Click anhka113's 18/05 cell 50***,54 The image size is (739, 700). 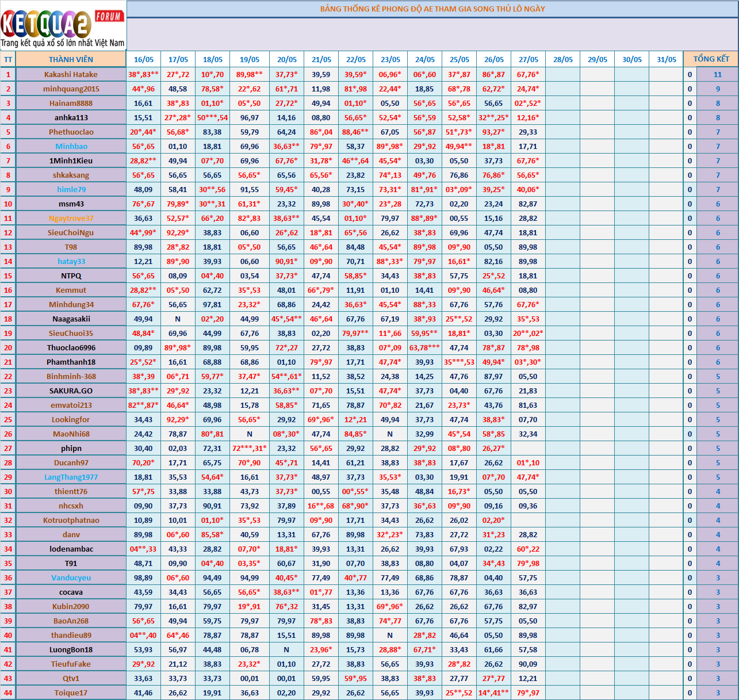coord(212,117)
